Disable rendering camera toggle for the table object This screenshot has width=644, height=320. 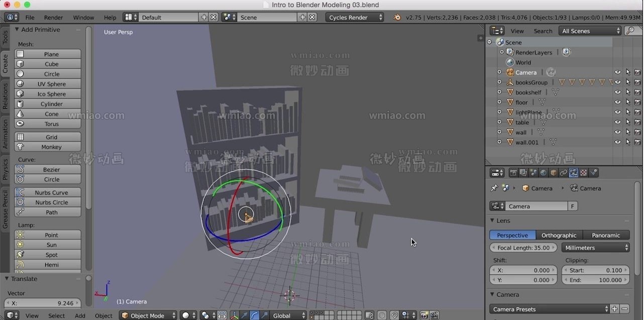click(637, 122)
